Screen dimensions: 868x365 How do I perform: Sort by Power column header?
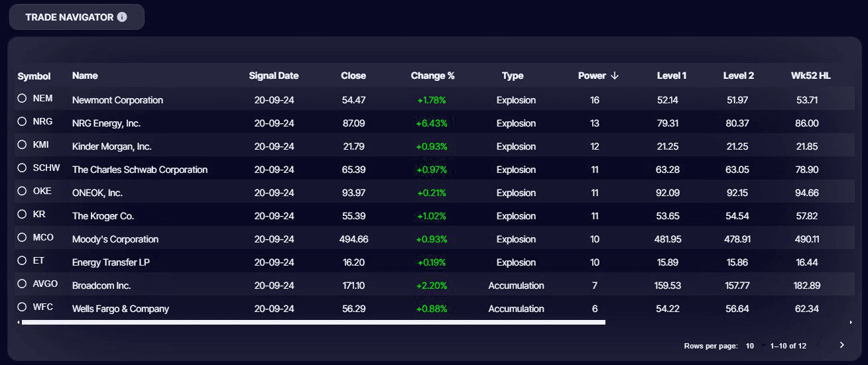[x=592, y=76]
